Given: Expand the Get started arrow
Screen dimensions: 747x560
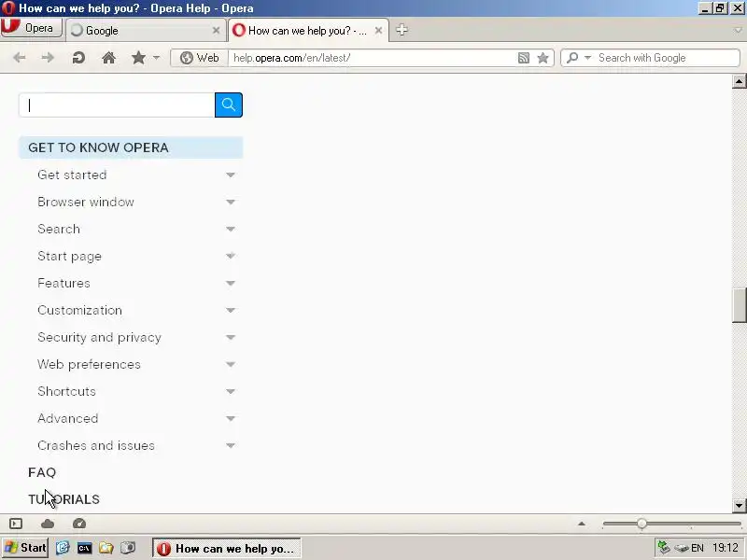Looking at the screenshot, I should 231,175.
